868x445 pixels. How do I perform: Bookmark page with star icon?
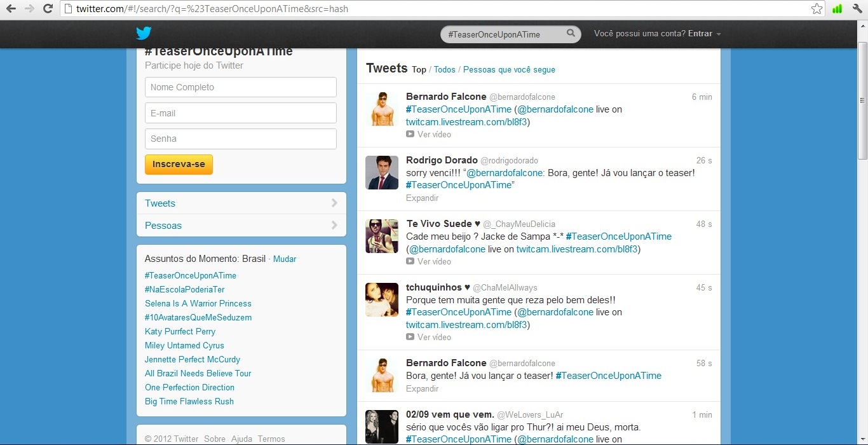817,9
